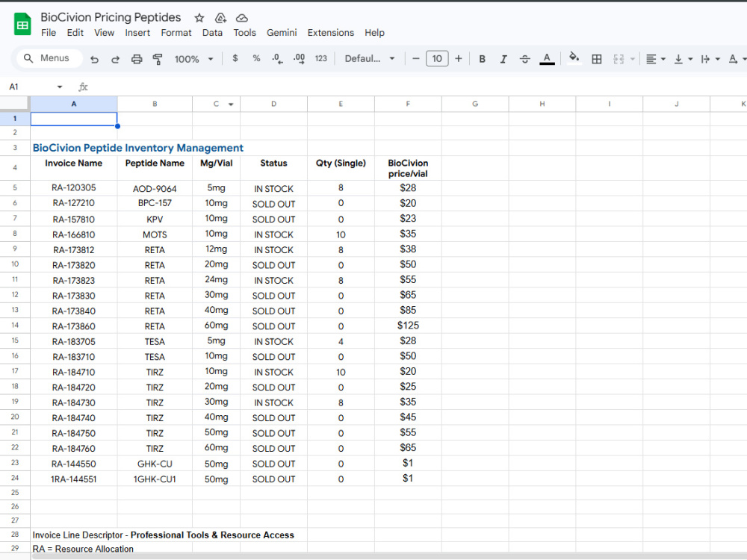Toggle bold formatting
Screen dimensions: 747x560
482,59
